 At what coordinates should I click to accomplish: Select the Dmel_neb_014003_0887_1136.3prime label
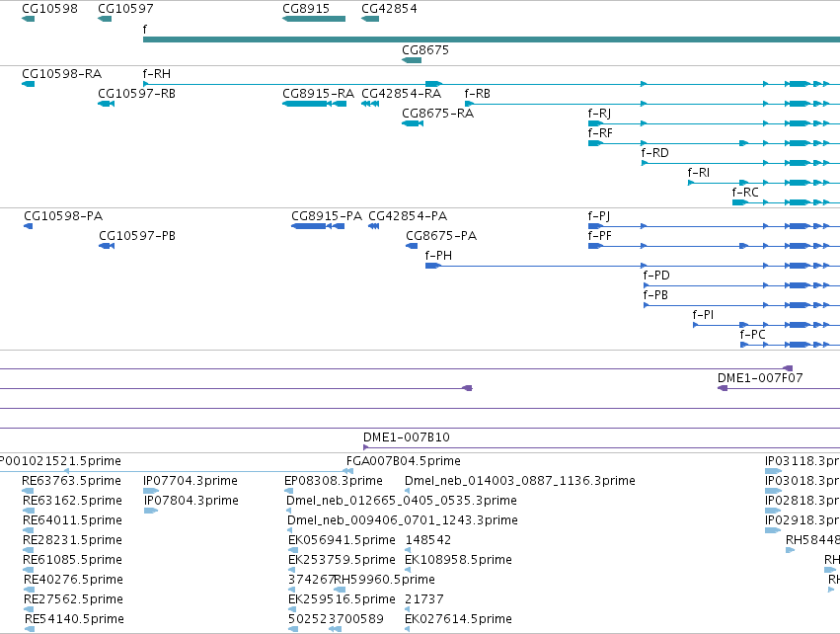click(x=520, y=481)
